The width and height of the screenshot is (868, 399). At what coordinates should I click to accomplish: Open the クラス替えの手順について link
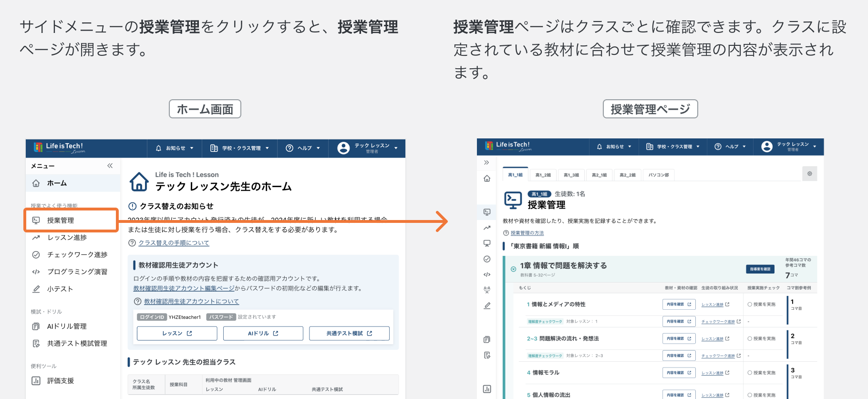(x=174, y=243)
